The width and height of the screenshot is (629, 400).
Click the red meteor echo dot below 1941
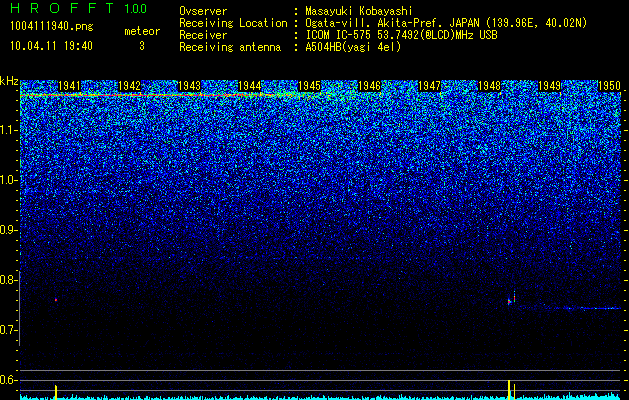pos(56,300)
